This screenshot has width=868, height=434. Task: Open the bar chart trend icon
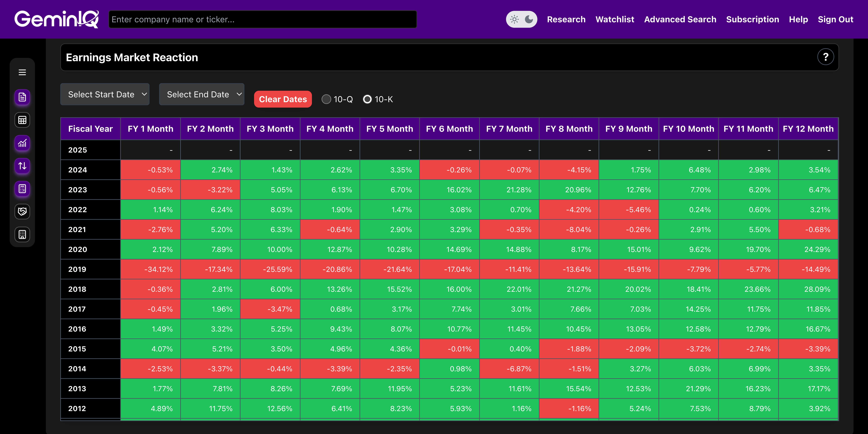click(22, 143)
